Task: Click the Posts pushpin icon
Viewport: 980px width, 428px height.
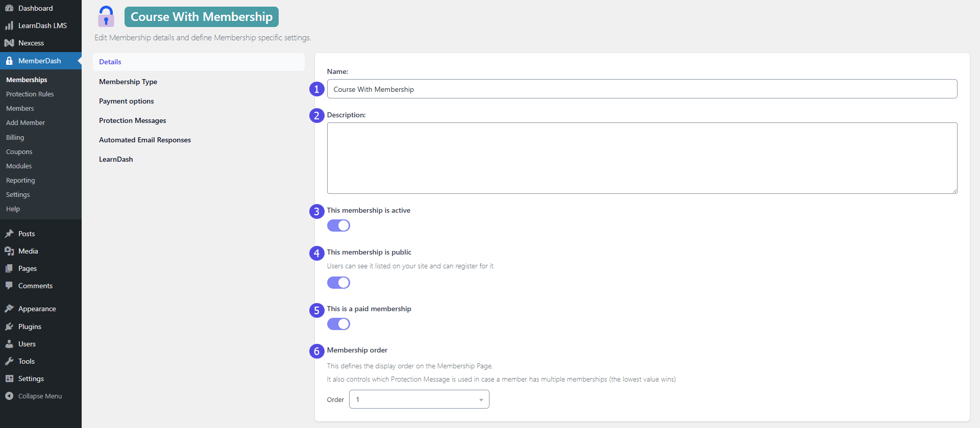Action: click(x=9, y=234)
